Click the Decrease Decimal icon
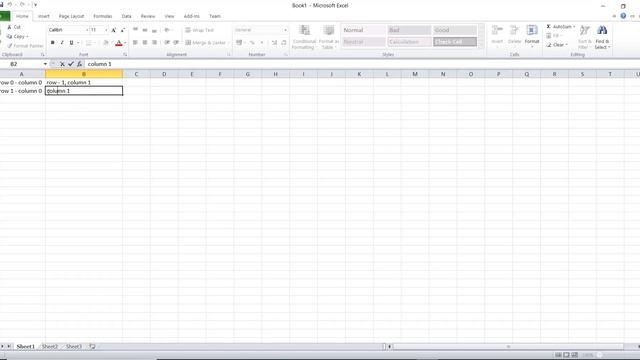 point(284,42)
